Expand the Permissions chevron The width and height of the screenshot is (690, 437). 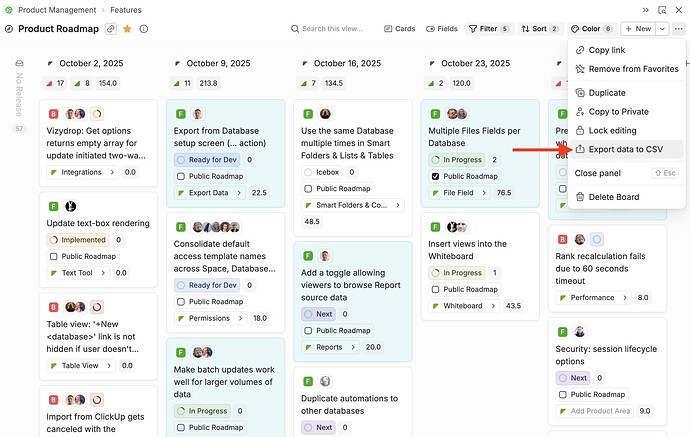coord(240,319)
